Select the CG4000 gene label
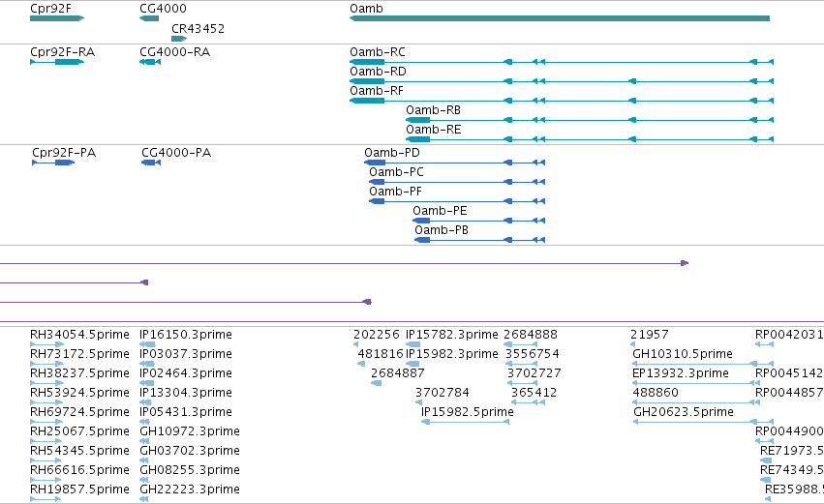 tap(163, 9)
